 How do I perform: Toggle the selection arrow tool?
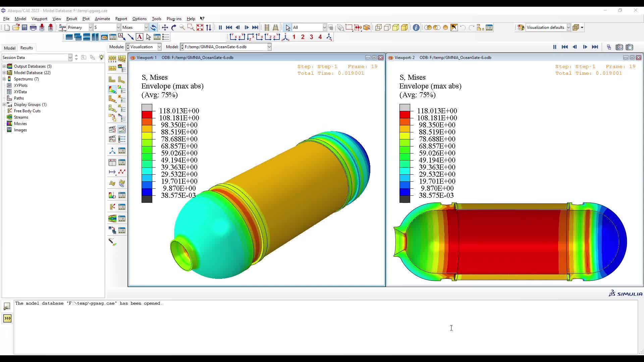click(287, 27)
